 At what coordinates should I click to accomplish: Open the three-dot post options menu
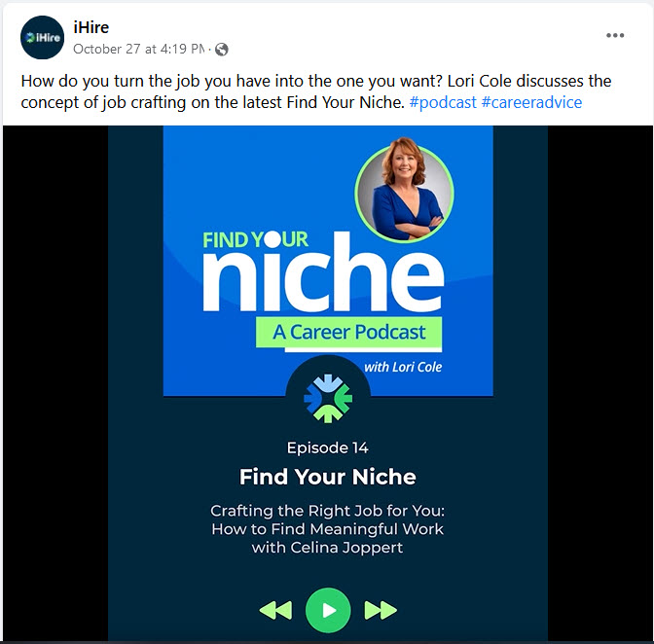(x=615, y=35)
